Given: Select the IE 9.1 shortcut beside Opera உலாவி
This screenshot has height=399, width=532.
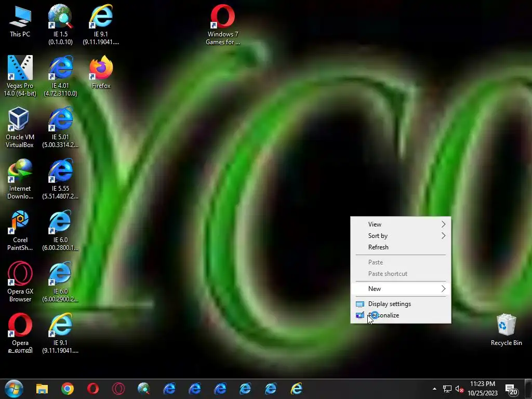Looking at the screenshot, I should [60, 334].
